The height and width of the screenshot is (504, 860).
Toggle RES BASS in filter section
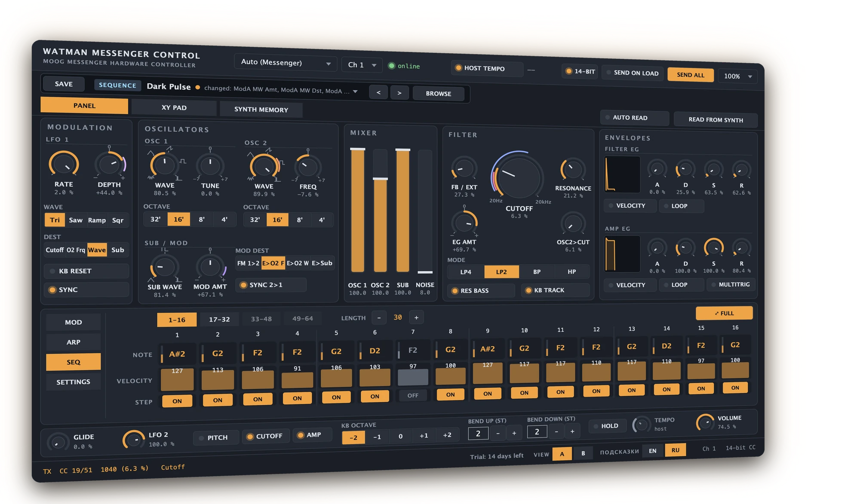(x=481, y=290)
